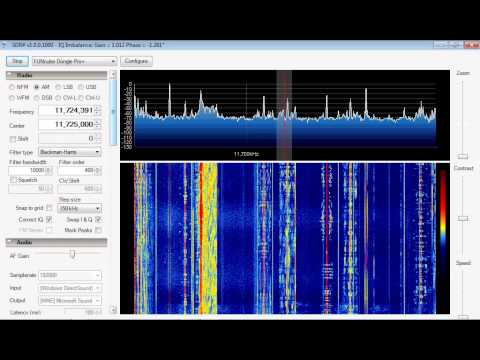Click the wide yellow waterfall signal band
The height and width of the screenshot is (360, 480).
(208, 238)
